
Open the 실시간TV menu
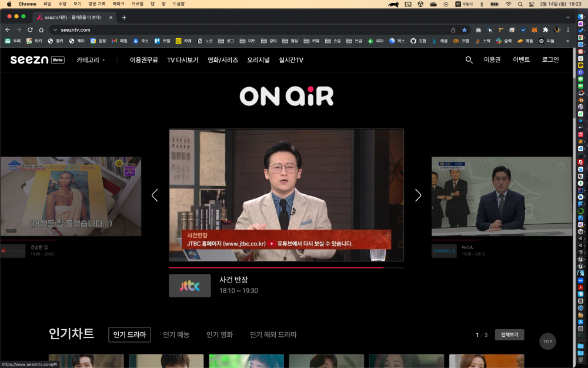point(291,59)
